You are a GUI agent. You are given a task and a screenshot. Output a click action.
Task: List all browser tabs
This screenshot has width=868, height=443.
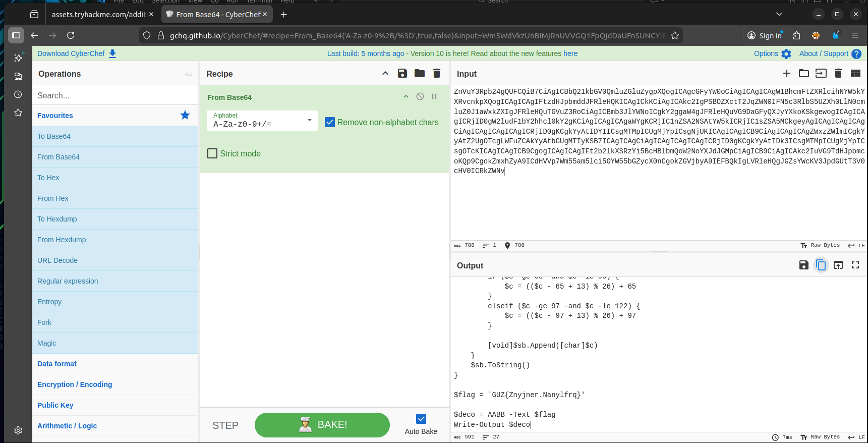pyautogui.click(x=779, y=14)
